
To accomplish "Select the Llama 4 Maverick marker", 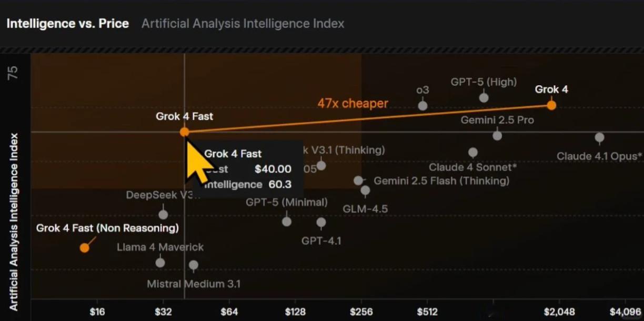I will click(160, 263).
